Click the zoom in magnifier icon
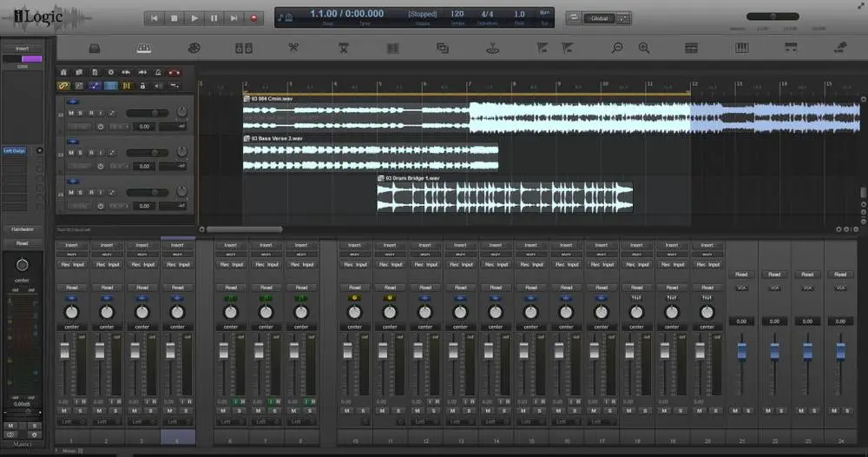Image resolution: width=868 pixels, height=457 pixels. click(644, 48)
